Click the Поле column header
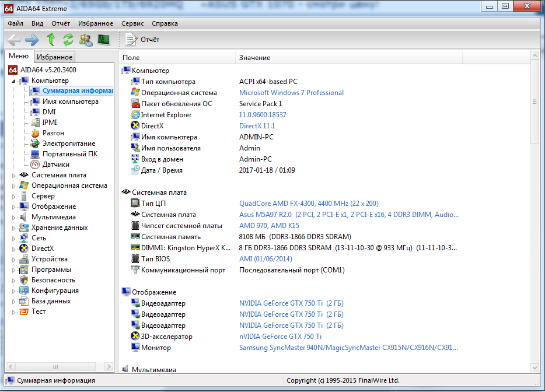 coord(177,58)
